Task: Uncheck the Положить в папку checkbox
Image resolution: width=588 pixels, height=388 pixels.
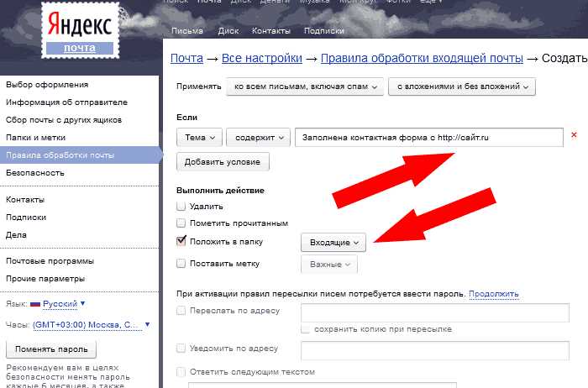Action: 181,242
